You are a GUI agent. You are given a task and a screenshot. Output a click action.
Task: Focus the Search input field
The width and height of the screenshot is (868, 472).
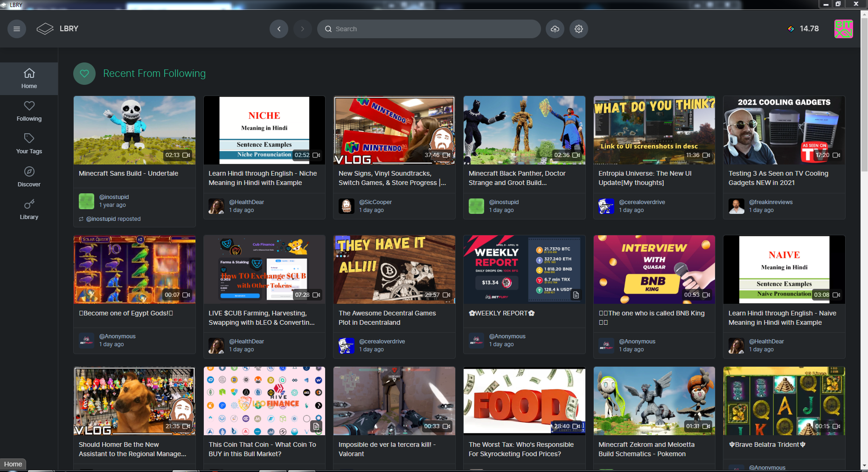pyautogui.click(x=429, y=29)
